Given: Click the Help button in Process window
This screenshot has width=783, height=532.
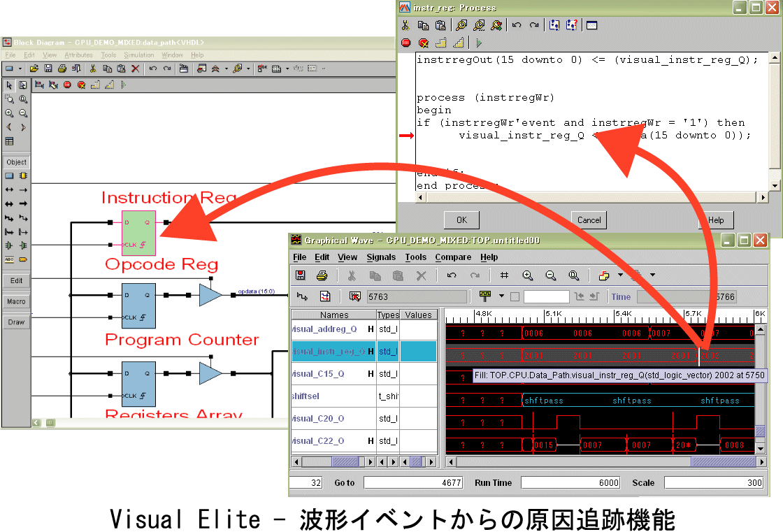Looking at the screenshot, I should (716, 220).
